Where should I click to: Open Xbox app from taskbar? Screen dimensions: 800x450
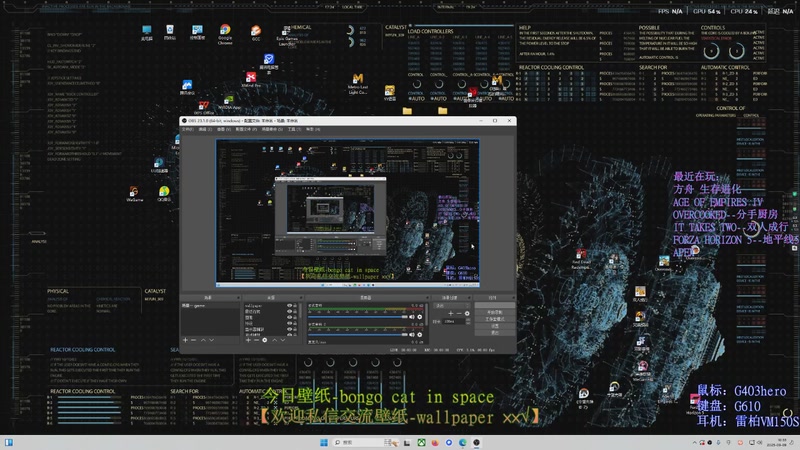coord(421,442)
